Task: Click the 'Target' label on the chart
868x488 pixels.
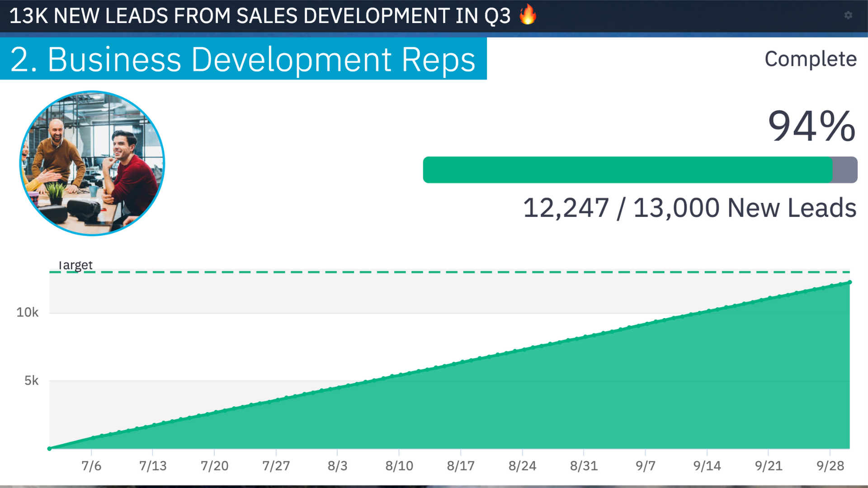Action: [75, 265]
